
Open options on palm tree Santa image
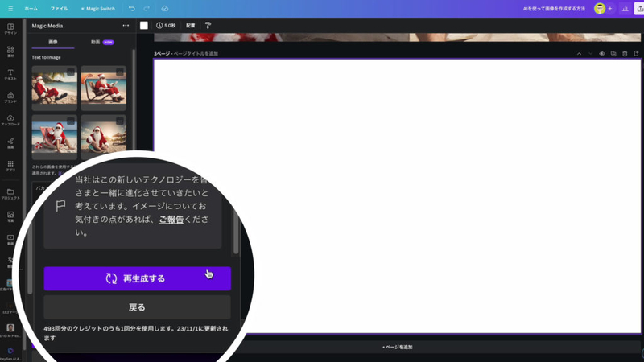[71, 72]
